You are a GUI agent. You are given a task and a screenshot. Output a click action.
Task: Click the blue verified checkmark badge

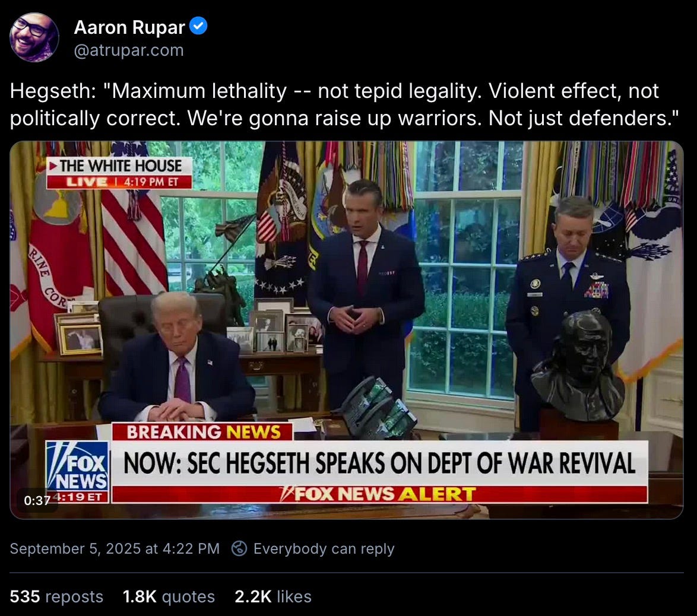198,26
